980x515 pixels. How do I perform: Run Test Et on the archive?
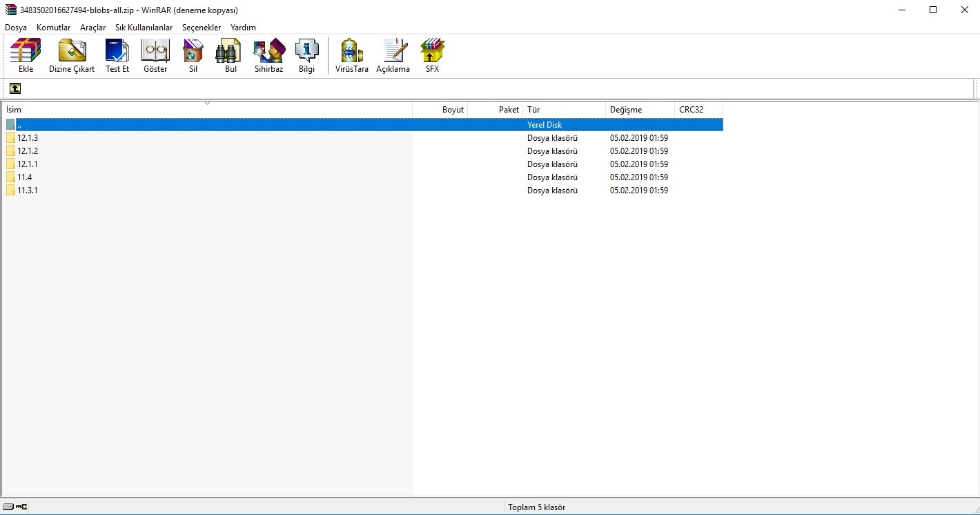click(117, 55)
